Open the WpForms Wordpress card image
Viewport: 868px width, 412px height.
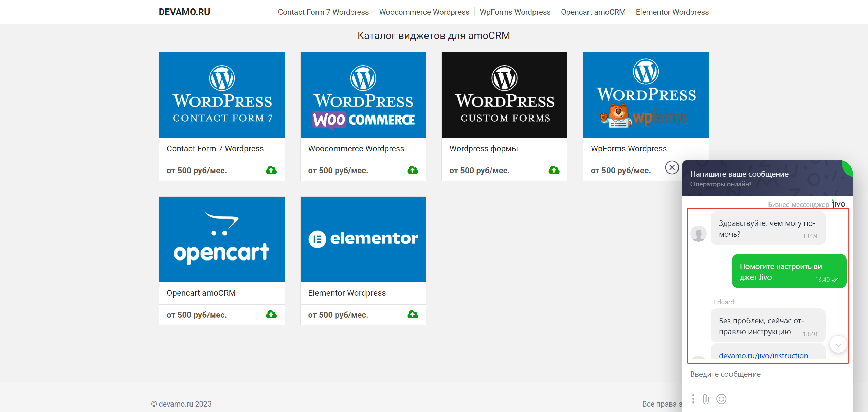pos(645,95)
